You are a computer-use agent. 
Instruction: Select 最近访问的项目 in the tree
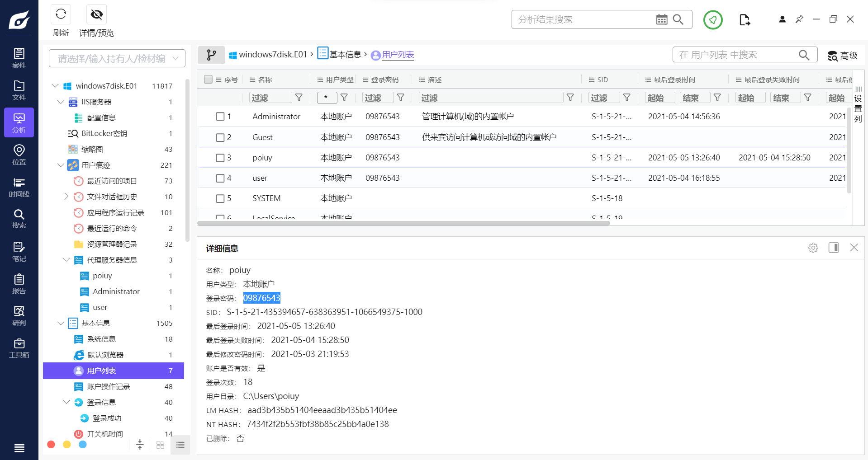(x=112, y=181)
